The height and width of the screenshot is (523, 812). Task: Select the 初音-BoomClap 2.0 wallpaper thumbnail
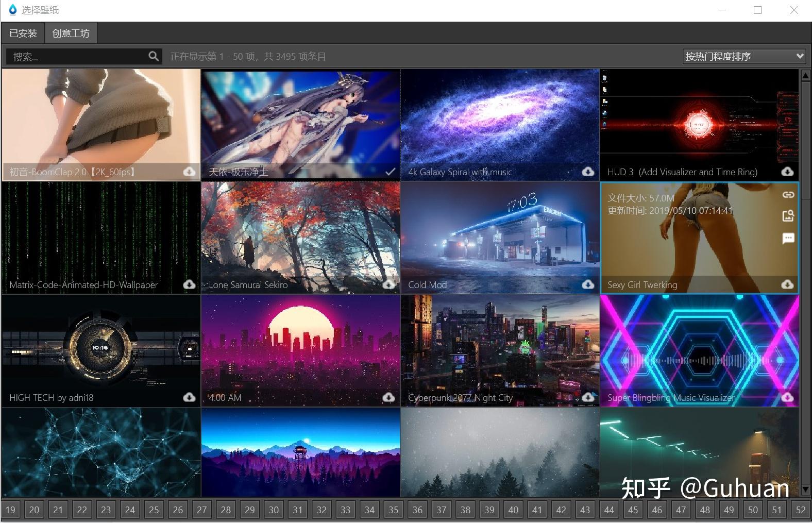101,125
